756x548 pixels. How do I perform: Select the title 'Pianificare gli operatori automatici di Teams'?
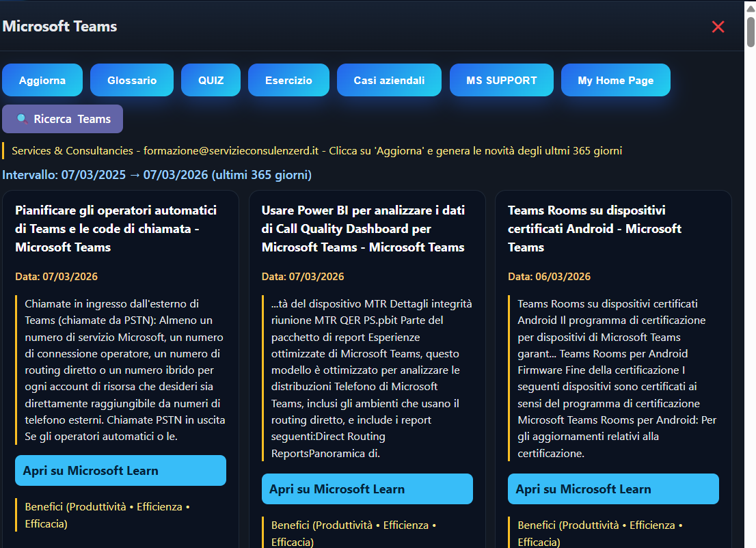[x=116, y=228]
